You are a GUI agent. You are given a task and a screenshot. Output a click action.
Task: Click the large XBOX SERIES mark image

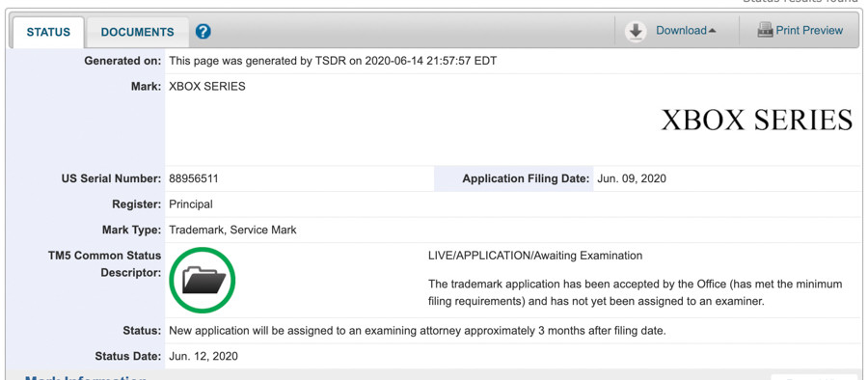[757, 120]
